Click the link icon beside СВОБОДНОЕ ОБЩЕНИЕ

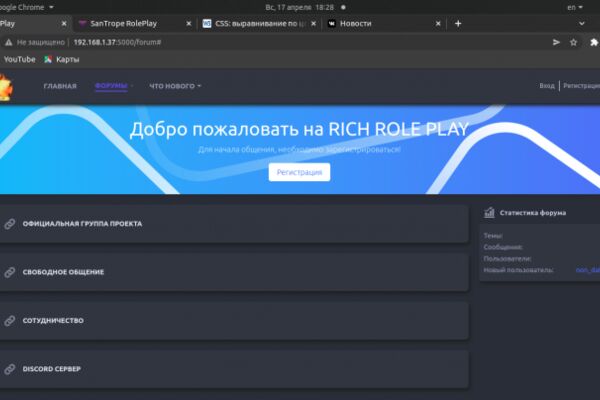coord(10,272)
